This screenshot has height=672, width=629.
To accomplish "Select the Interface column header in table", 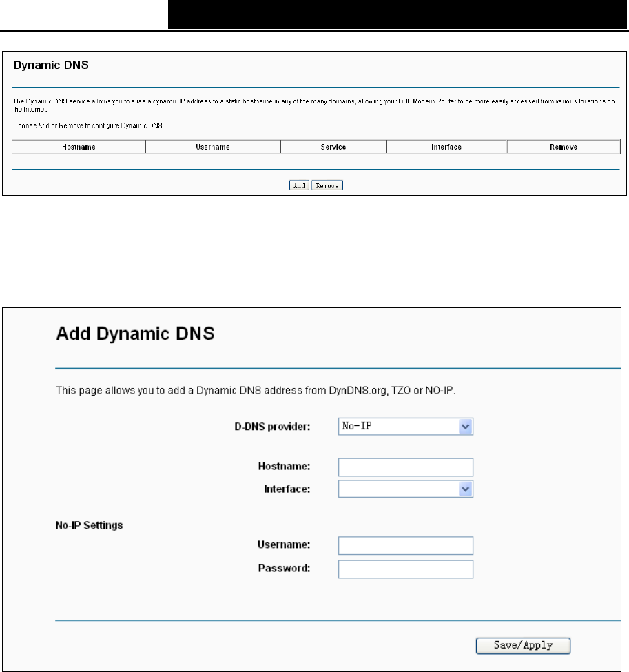I will tap(446, 147).
